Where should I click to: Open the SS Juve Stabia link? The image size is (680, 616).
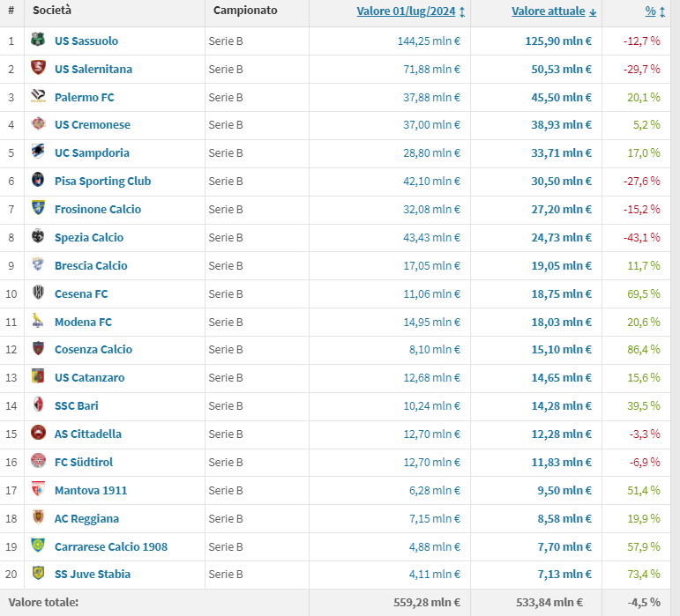(92, 574)
